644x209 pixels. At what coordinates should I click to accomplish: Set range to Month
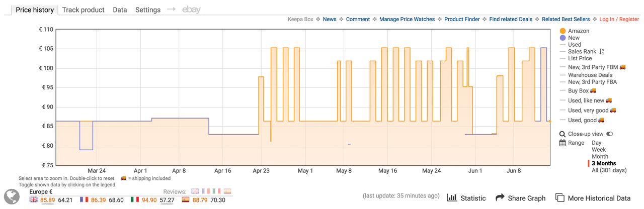click(x=600, y=157)
